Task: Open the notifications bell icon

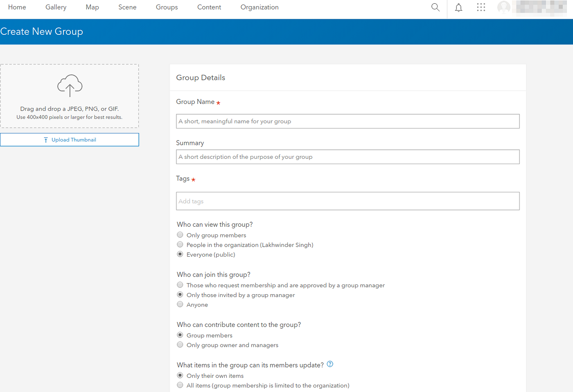Action: [458, 7]
